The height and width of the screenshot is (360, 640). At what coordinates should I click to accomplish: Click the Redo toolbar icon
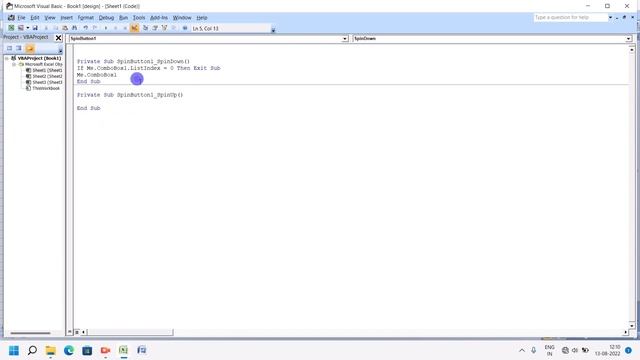(x=95, y=28)
